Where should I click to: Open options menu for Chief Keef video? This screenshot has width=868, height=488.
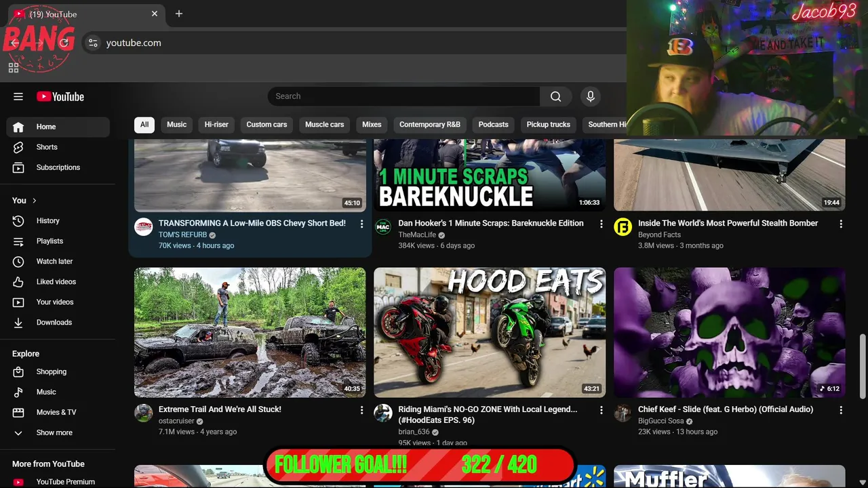841,410
